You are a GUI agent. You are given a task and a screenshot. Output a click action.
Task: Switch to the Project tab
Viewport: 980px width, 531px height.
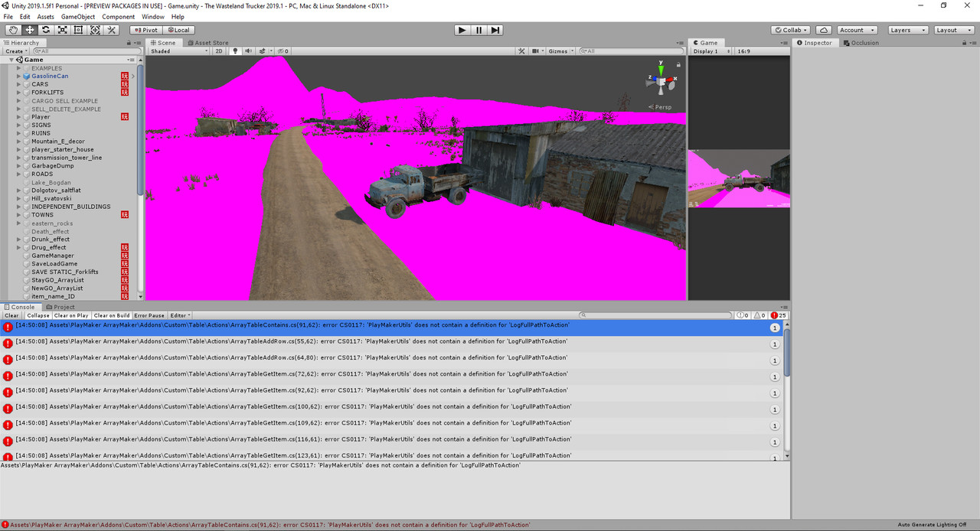tap(60, 307)
